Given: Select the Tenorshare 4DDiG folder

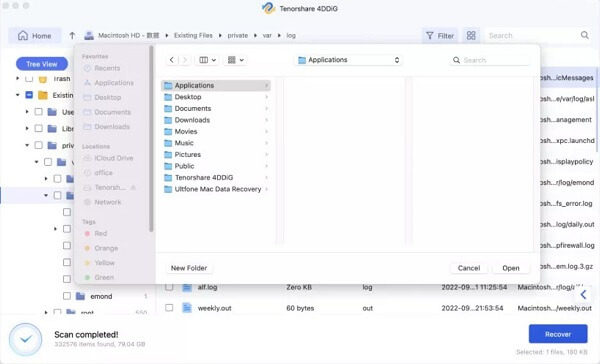Looking at the screenshot, I should pos(216,178).
